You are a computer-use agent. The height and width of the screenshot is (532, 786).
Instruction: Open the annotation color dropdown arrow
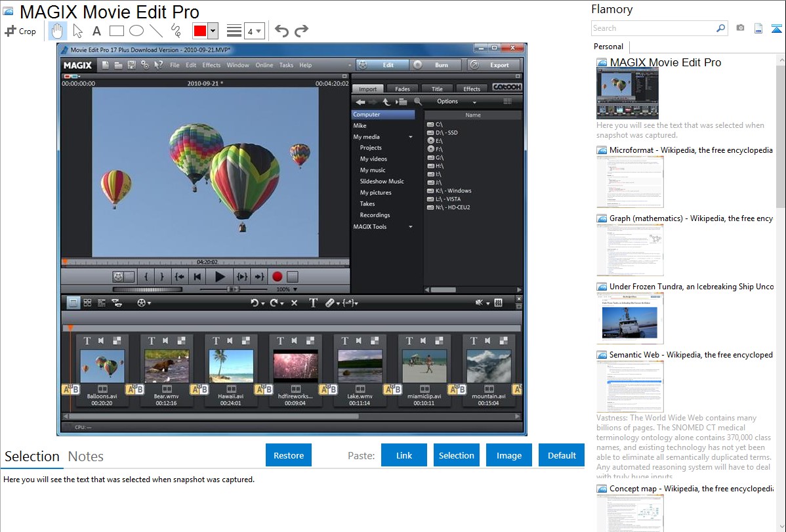tap(213, 31)
